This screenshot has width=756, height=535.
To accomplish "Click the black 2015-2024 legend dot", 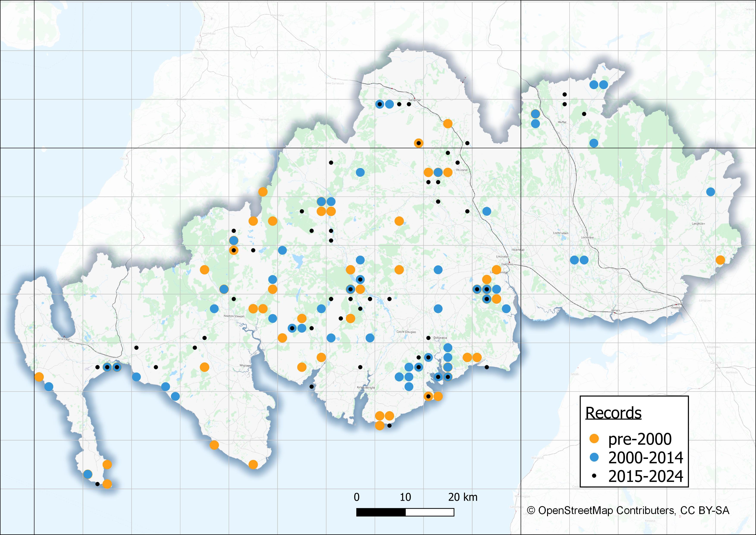I will [594, 476].
